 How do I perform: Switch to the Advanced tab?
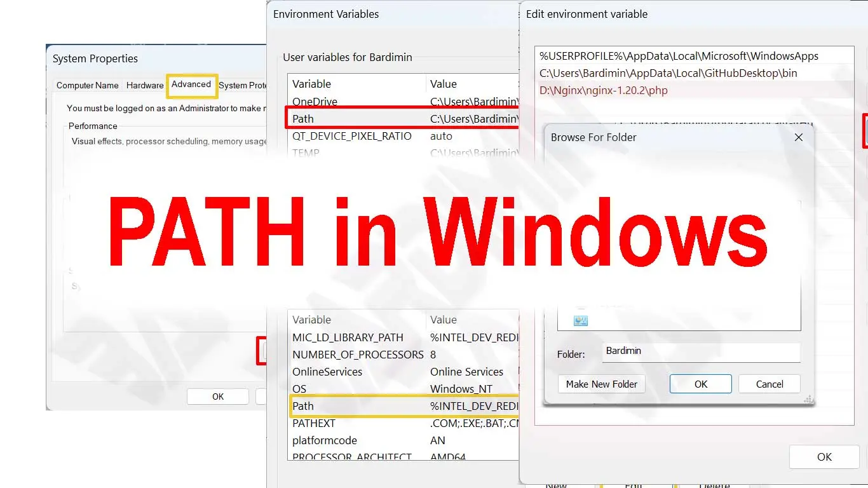(x=191, y=85)
